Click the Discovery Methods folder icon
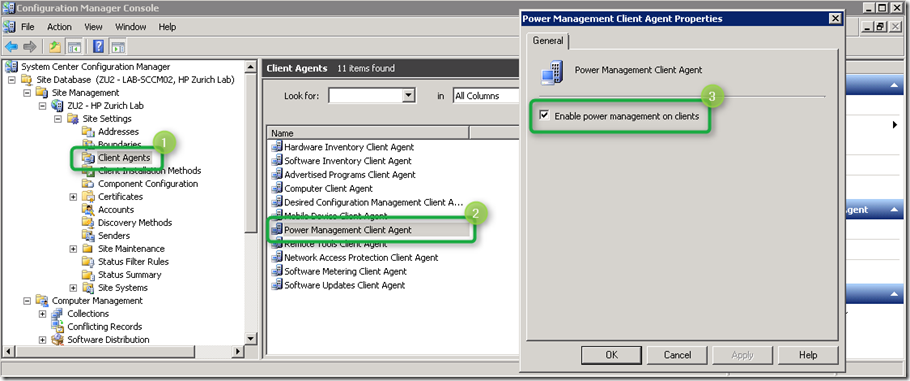The height and width of the screenshot is (381, 910). click(88, 222)
